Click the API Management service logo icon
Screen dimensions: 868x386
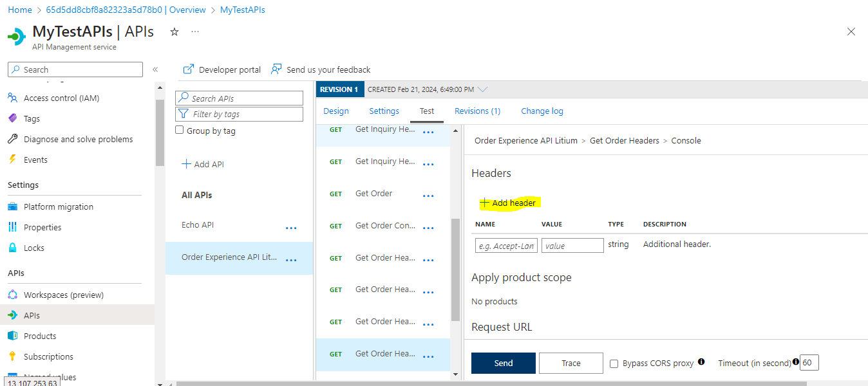pos(17,37)
